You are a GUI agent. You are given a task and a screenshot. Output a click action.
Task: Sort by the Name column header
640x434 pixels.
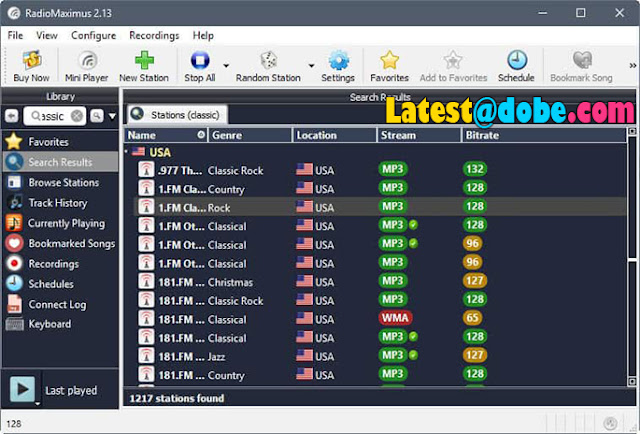pyautogui.click(x=167, y=135)
